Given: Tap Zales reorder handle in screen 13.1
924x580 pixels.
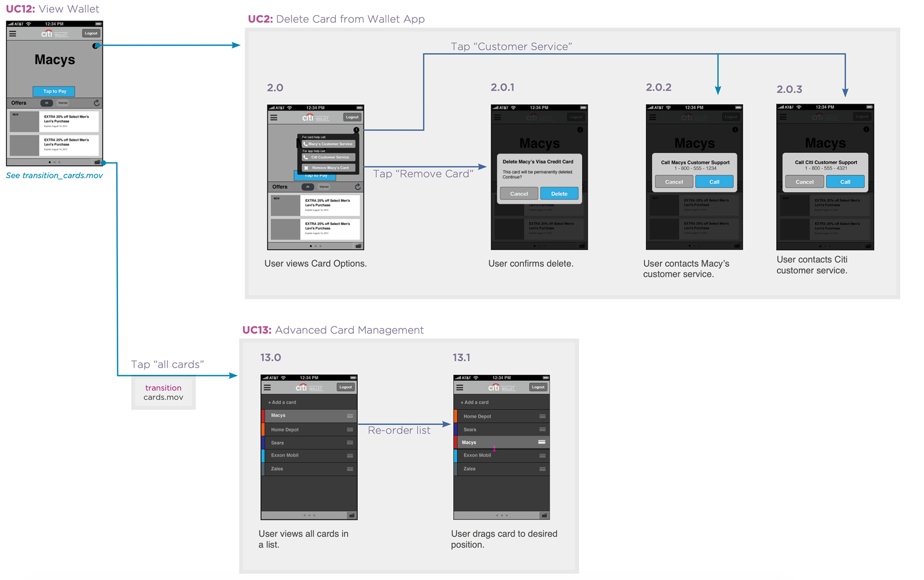Looking at the screenshot, I should coord(542,469).
